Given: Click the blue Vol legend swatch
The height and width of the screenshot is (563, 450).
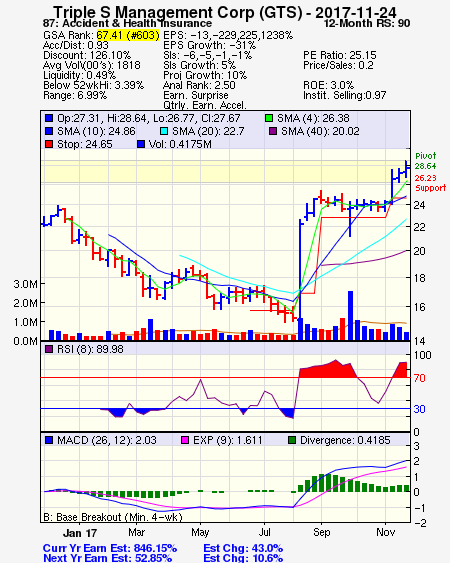Looking at the screenshot, I should click(x=141, y=144).
